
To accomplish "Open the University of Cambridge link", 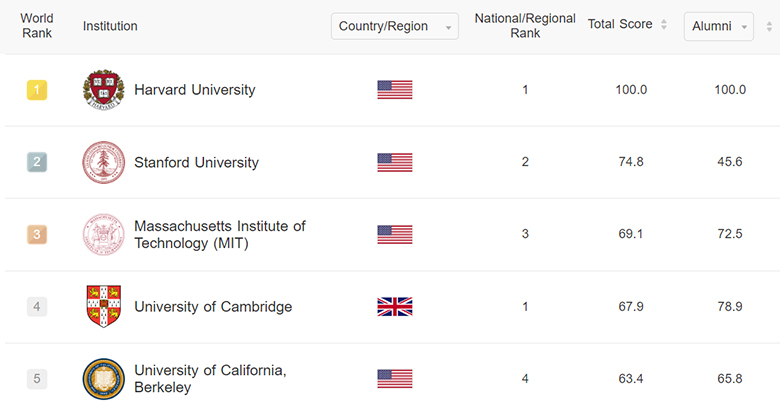I will [213, 307].
